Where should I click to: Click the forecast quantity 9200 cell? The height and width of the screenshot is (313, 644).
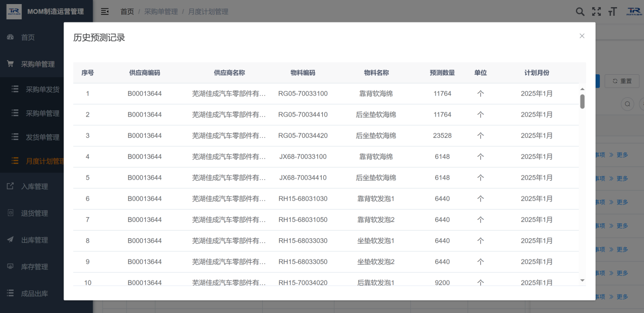[x=442, y=282]
